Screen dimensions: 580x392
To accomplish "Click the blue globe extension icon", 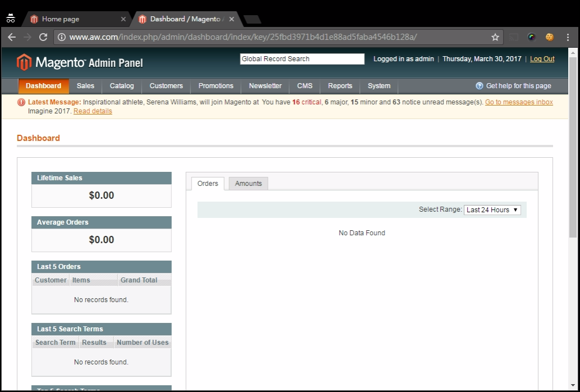I will [x=531, y=37].
